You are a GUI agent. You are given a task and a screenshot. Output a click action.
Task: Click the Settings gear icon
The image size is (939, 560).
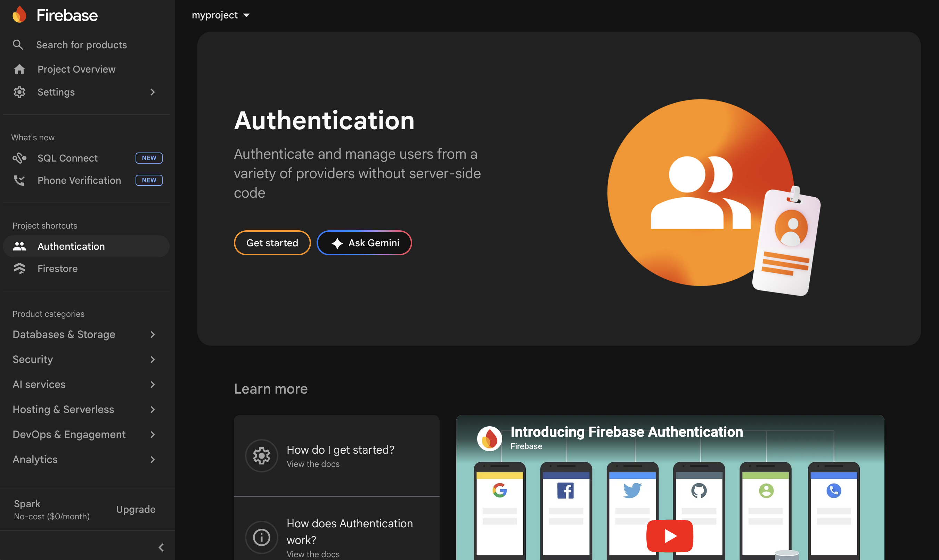tap(19, 92)
